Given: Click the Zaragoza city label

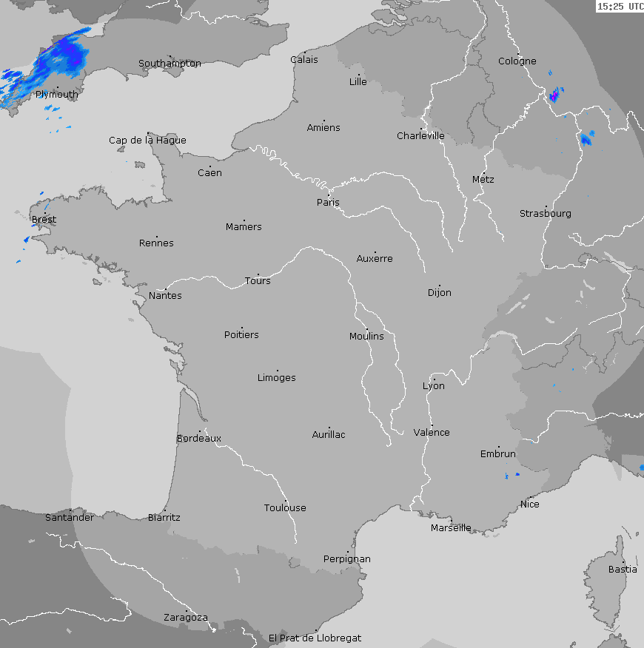Looking at the screenshot, I should point(185,618).
